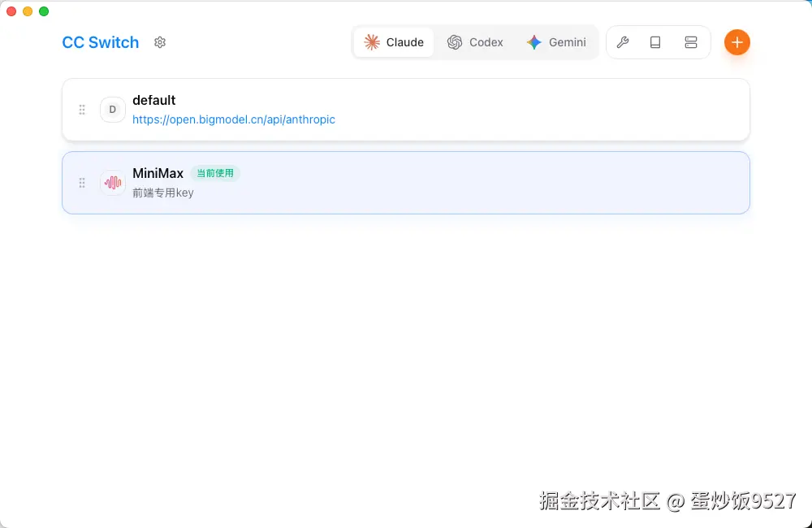The height and width of the screenshot is (528, 812).
Task: Click the default provider D avatar
Action: (x=112, y=110)
